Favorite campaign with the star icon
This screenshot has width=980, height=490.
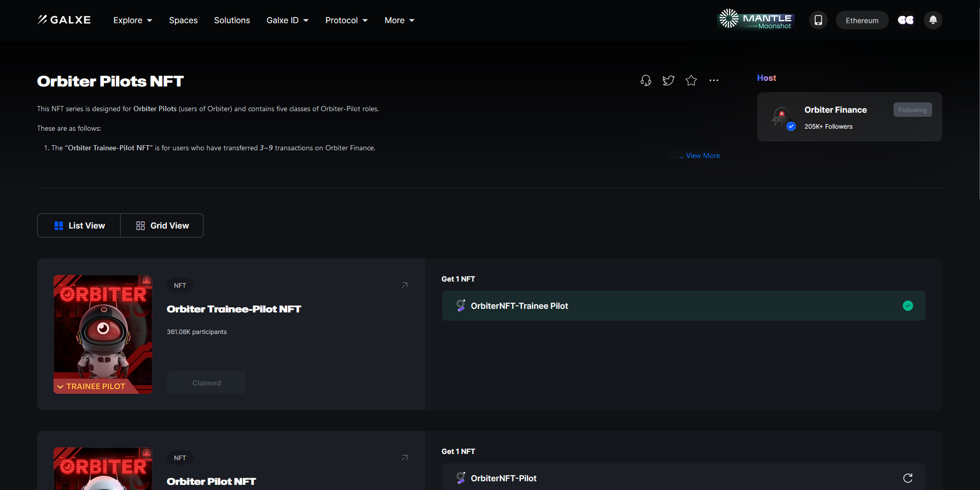click(x=691, y=80)
